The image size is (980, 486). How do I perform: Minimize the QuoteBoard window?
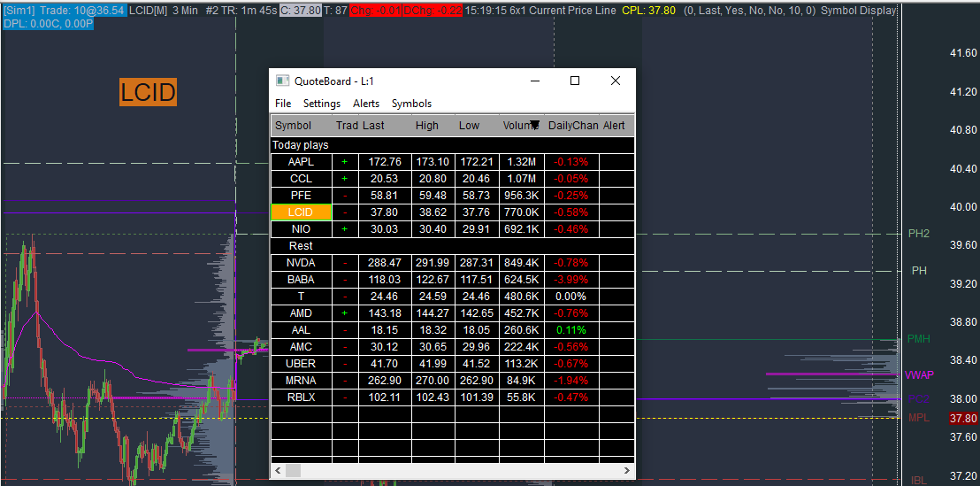pos(534,81)
